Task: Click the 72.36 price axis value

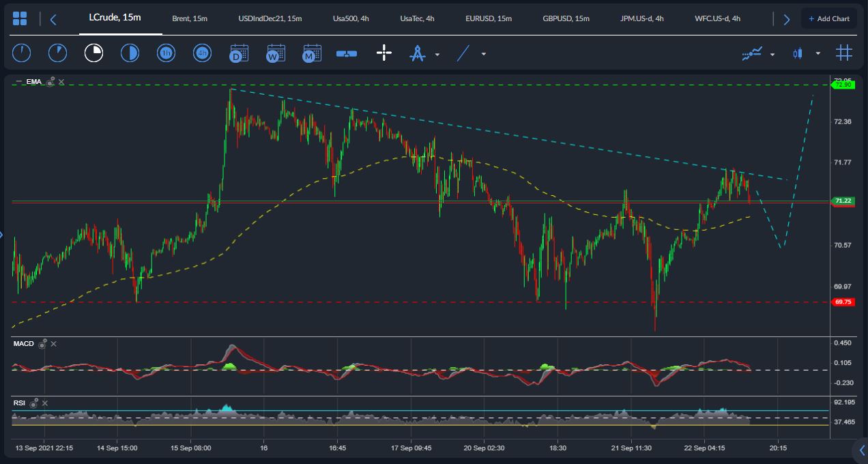Action: point(843,121)
